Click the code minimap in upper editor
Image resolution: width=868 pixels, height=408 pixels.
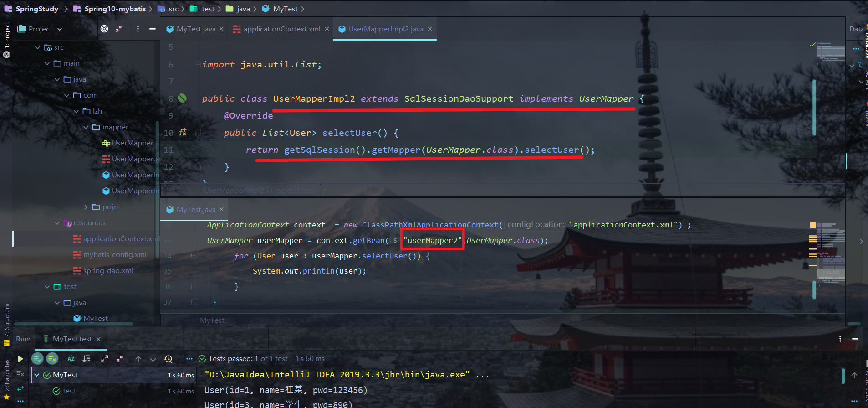point(832,54)
